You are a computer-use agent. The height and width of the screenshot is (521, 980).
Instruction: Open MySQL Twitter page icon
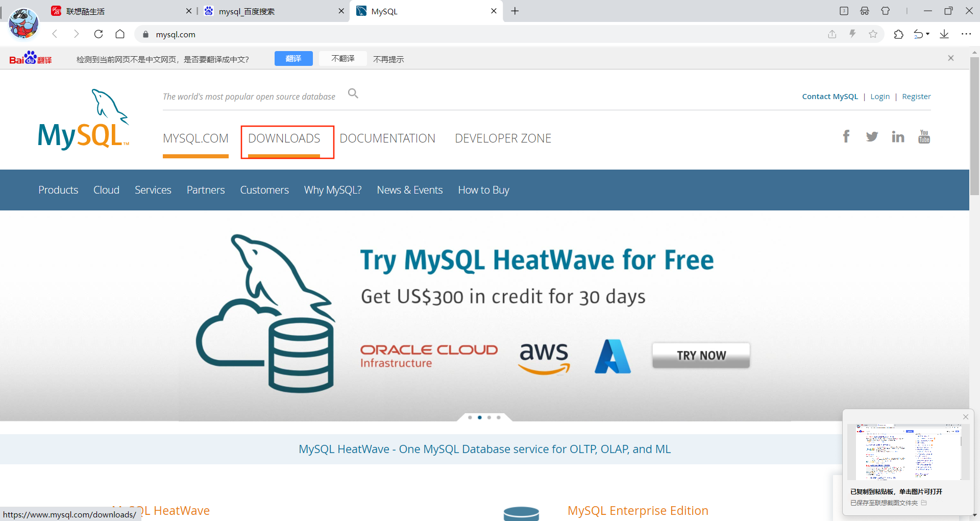[x=872, y=136]
